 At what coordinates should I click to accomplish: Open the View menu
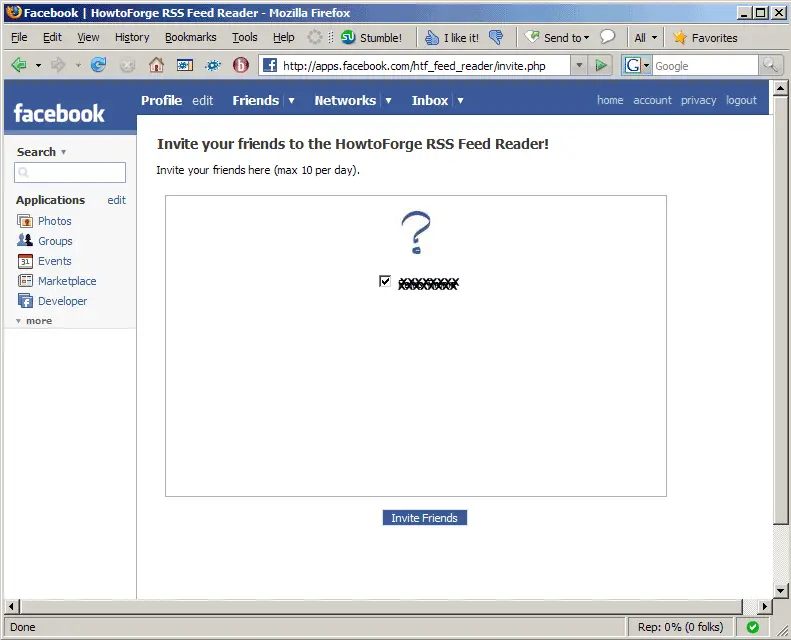point(88,37)
